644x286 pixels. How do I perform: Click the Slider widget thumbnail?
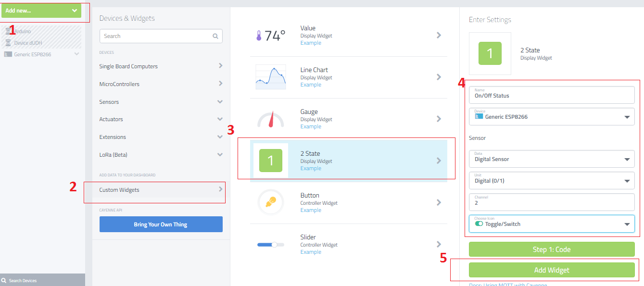tap(270, 244)
